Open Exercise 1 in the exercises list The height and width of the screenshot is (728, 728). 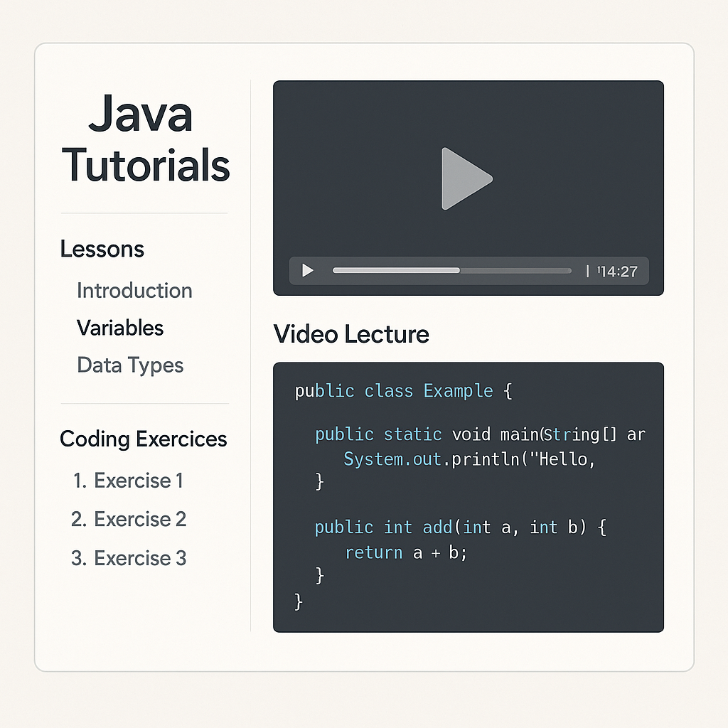(138, 481)
